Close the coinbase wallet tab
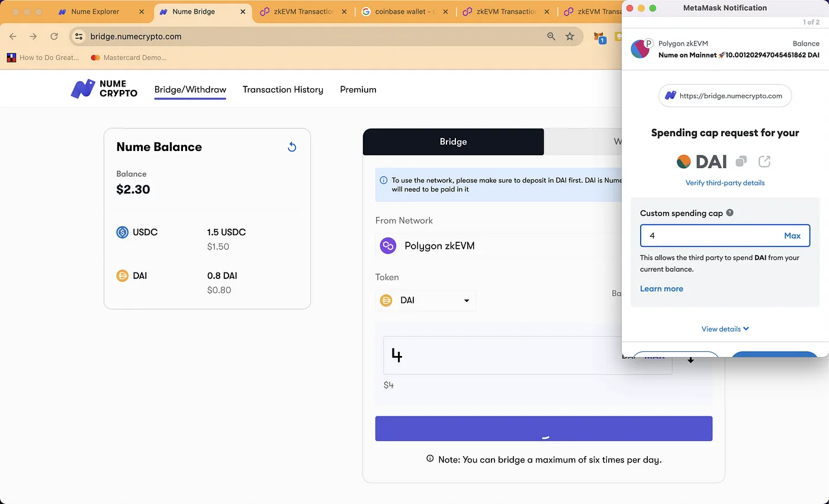The image size is (829, 504). (446, 11)
